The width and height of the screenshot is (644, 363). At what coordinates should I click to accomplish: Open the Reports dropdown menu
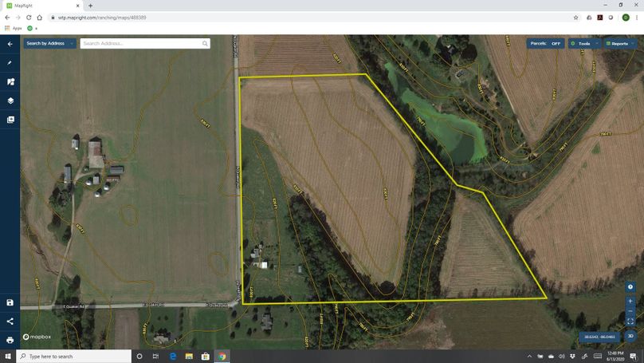618,44
